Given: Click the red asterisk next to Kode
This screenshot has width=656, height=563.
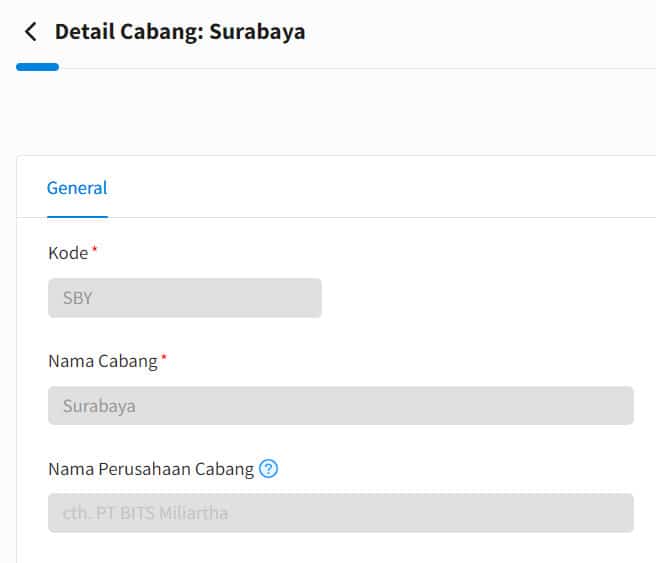Looking at the screenshot, I should tap(95, 249).
